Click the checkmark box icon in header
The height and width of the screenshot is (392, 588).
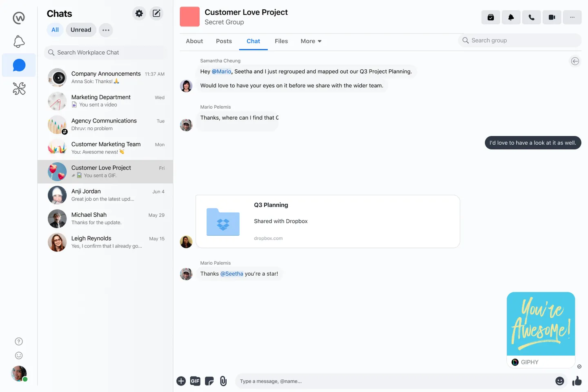click(491, 18)
